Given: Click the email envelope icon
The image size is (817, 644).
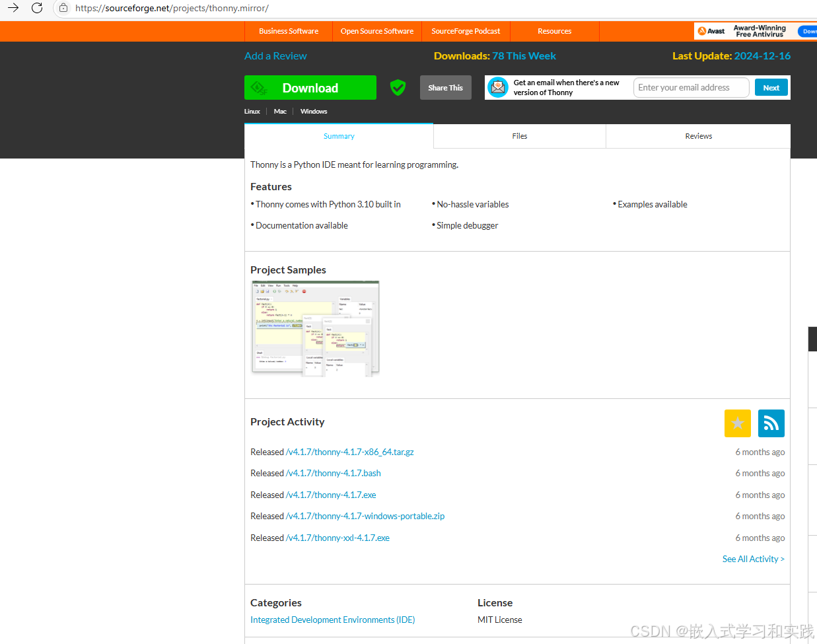Looking at the screenshot, I should [497, 87].
